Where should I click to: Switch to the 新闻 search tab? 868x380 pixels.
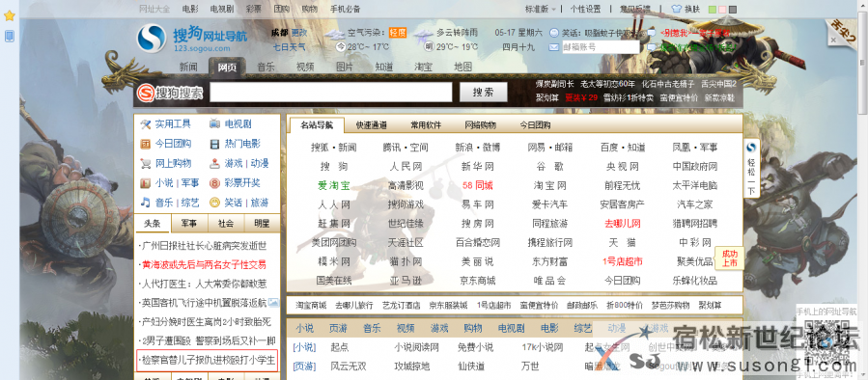tap(188, 67)
